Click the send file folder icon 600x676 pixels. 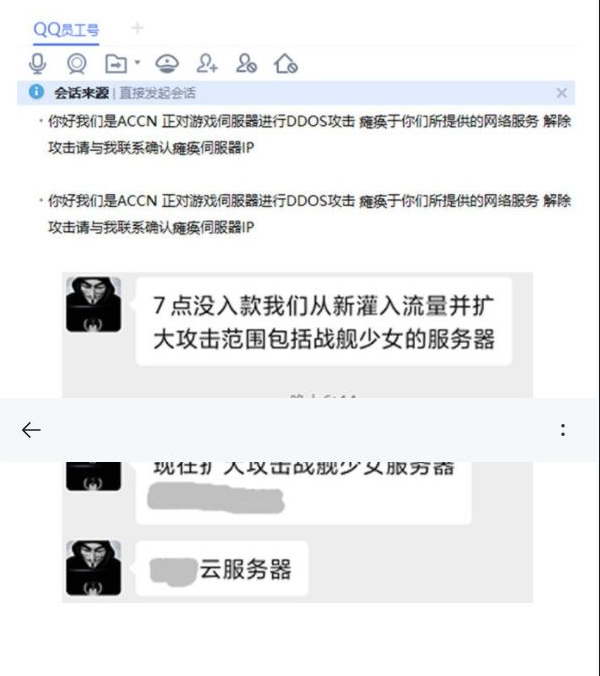pos(116,64)
